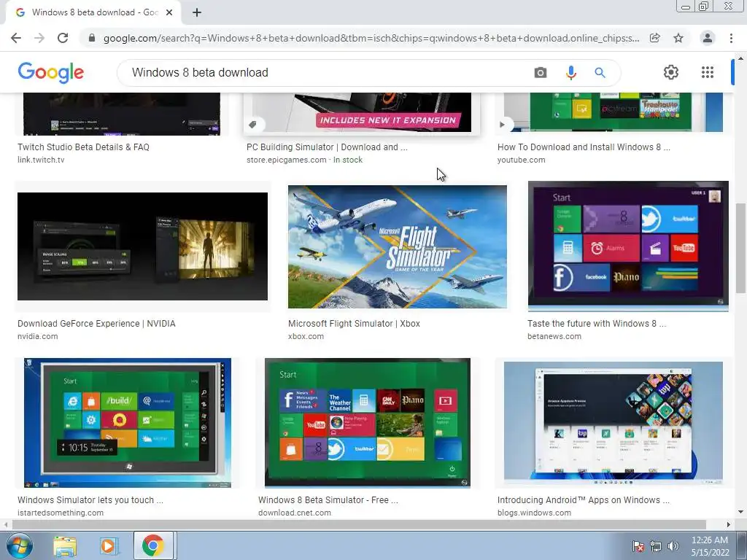The image size is (747, 560).
Task: Click the taskbar clock showing 12:26 AM
Action: point(710,546)
